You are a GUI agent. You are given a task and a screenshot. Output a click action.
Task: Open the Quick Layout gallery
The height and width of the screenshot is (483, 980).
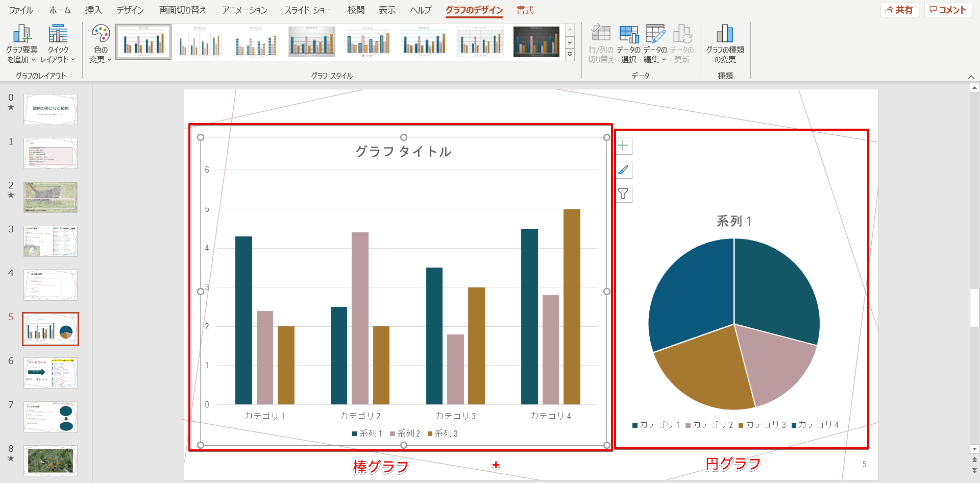pos(58,44)
